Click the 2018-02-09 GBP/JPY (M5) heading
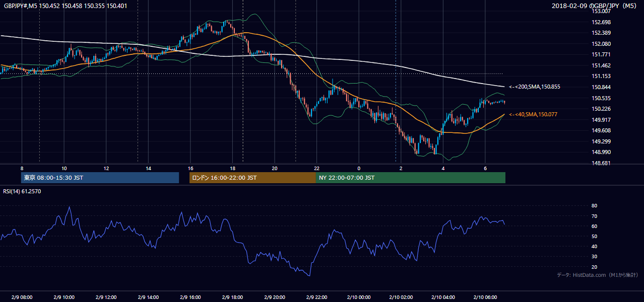Image resolution: width=644 pixels, height=302 pixels. point(595,6)
